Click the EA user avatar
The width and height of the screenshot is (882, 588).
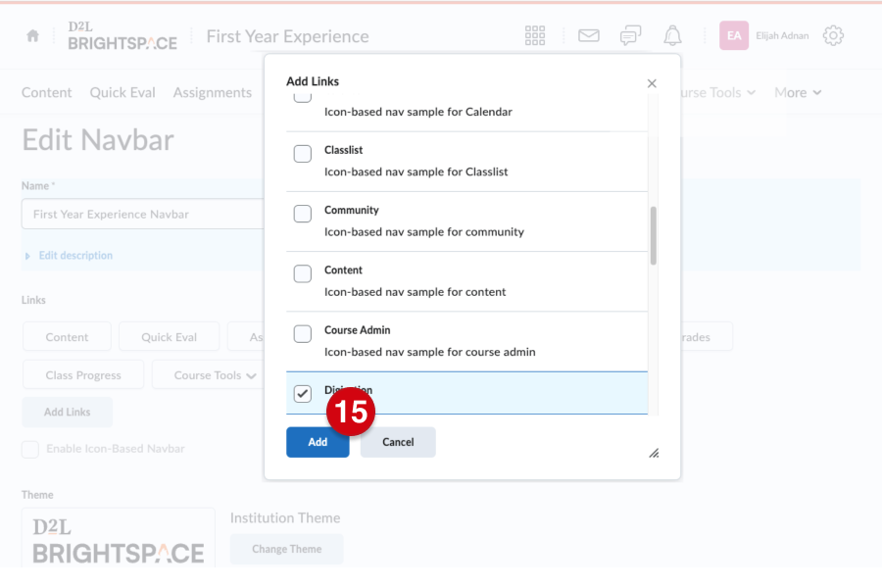click(733, 35)
